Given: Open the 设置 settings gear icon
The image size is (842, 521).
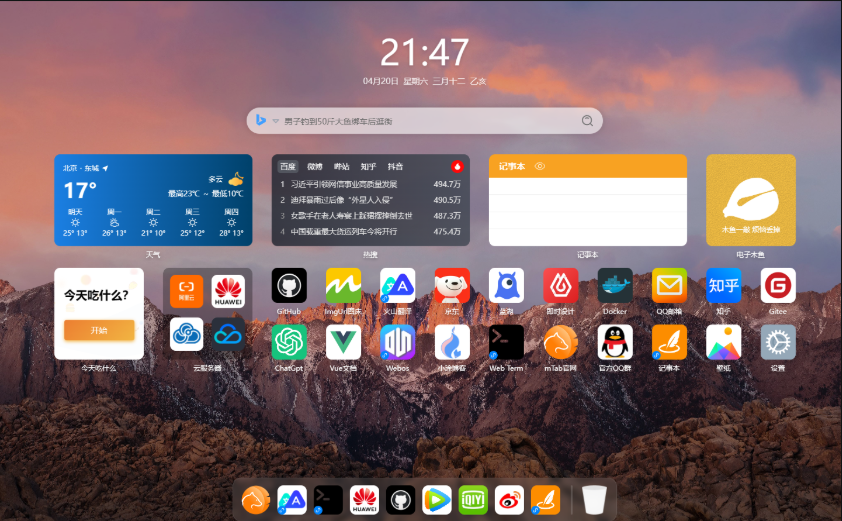Looking at the screenshot, I should 778,342.
